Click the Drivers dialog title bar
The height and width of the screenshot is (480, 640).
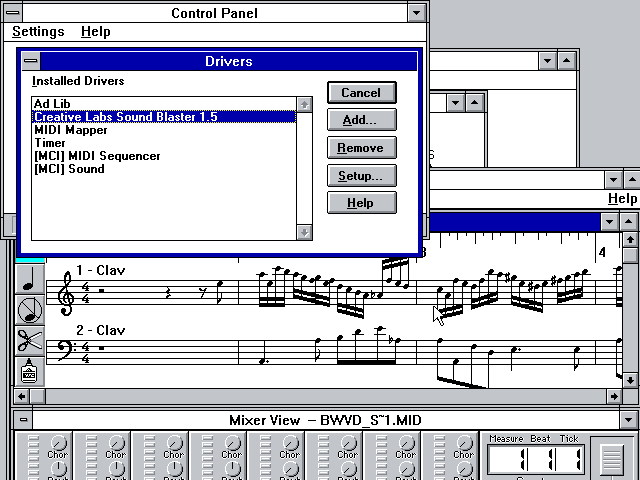[229, 61]
